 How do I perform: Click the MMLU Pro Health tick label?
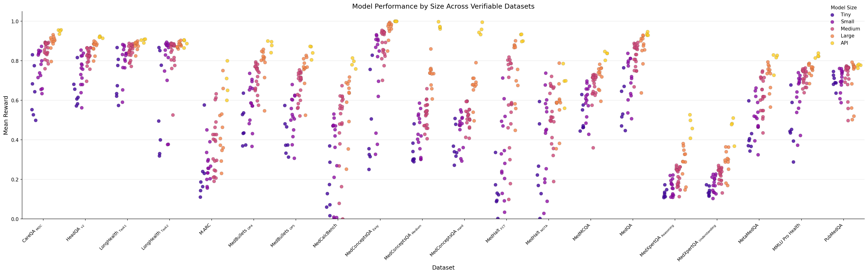tap(786, 237)
